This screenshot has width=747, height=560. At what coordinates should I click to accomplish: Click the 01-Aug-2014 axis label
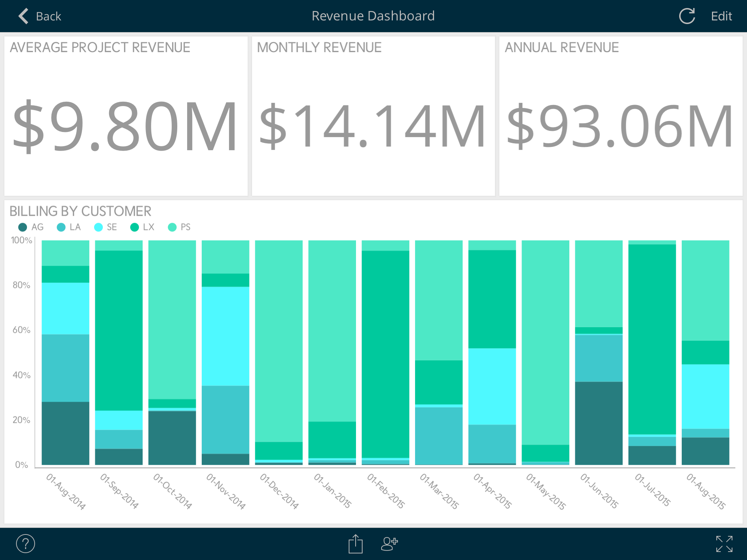(x=66, y=491)
